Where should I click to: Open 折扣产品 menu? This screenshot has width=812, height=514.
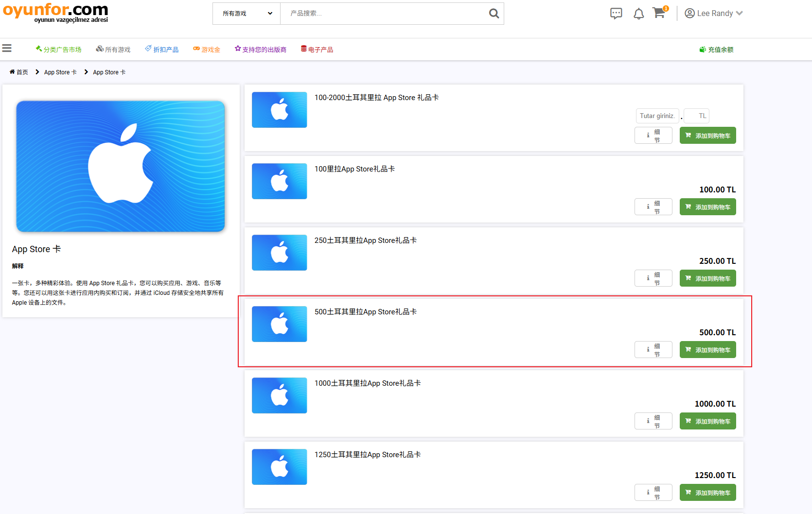(x=162, y=50)
